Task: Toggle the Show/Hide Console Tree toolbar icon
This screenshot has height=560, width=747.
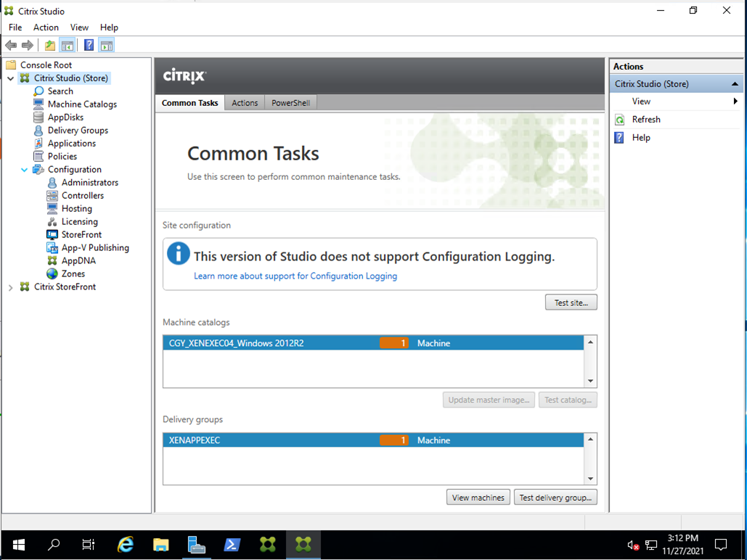Action: tap(68, 45)
